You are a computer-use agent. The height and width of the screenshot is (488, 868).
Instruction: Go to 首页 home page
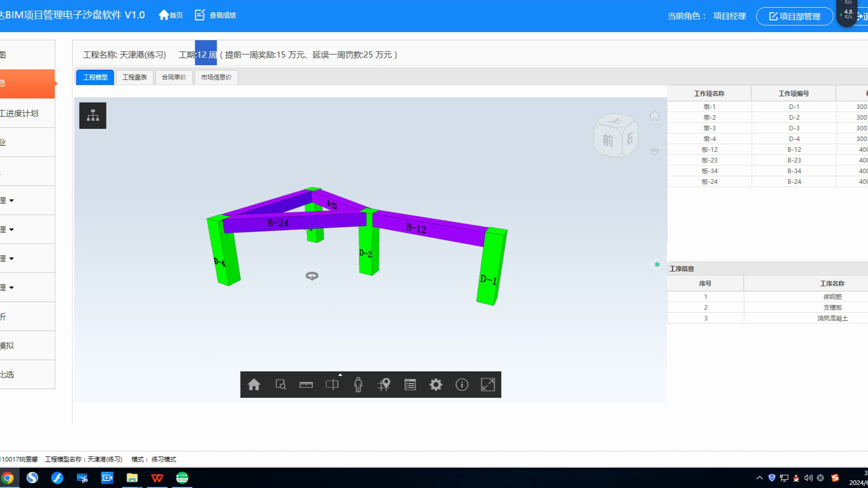(x=171, y=15)
